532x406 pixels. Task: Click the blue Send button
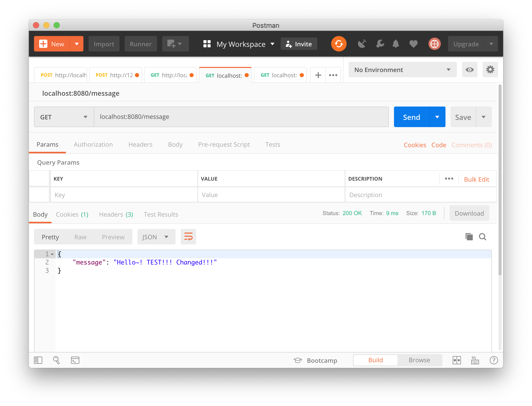pyautogui.click(x=411, y=117)
